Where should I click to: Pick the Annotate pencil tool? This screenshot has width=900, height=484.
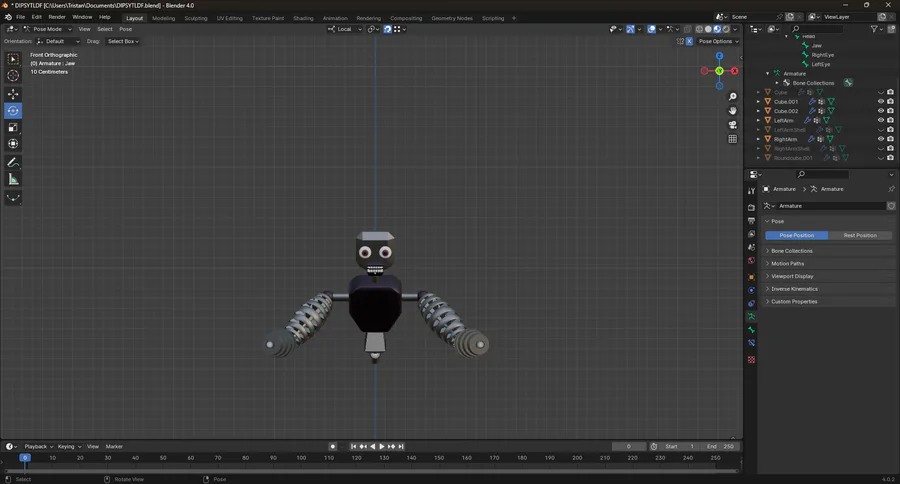tap(13, 162)
